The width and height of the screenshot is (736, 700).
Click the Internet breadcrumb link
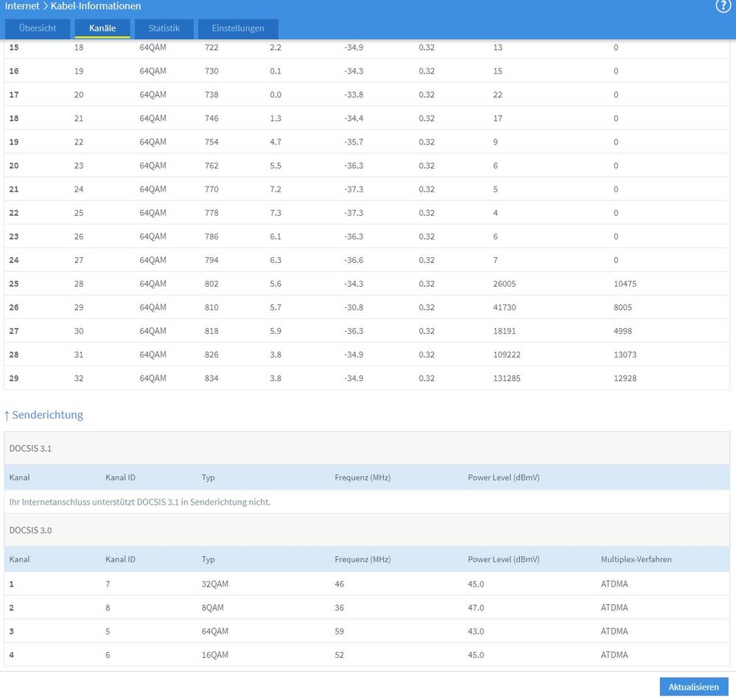coord(22,6)
